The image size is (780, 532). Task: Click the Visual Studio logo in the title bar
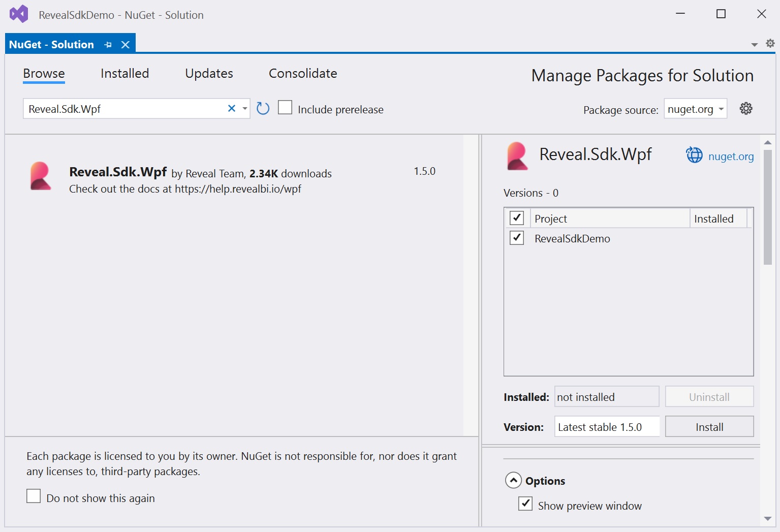[x=19, y=14]
